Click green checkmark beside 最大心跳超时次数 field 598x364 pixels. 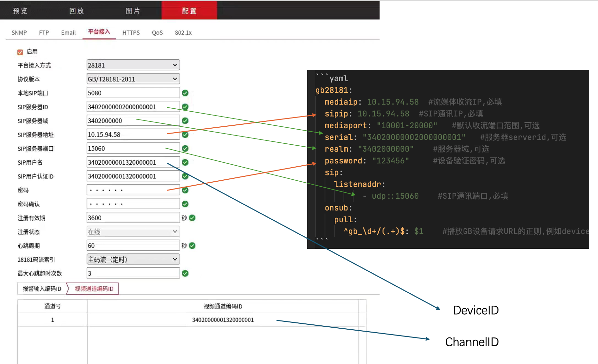tap(185, 273)
